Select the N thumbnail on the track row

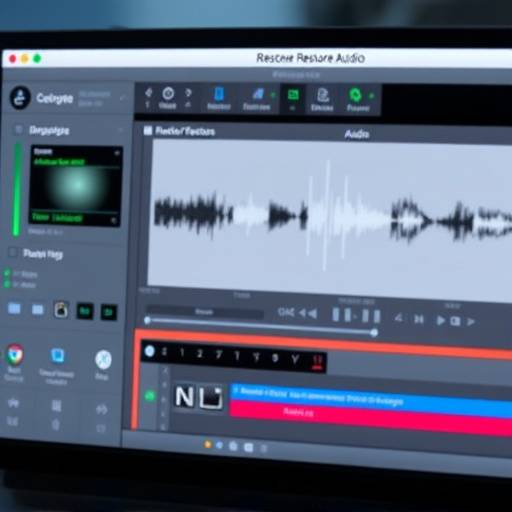pyautogui.click(x=184, y=396)
